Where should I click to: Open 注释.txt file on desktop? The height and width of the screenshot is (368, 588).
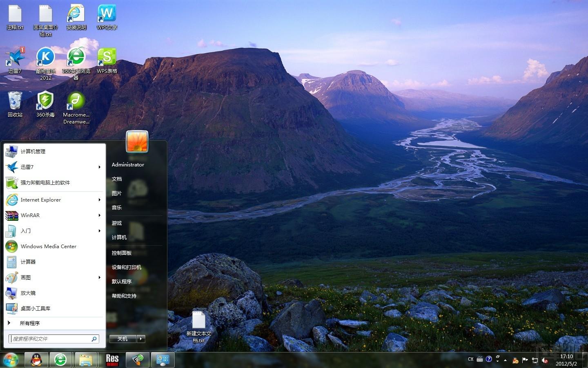click(15, 17)
